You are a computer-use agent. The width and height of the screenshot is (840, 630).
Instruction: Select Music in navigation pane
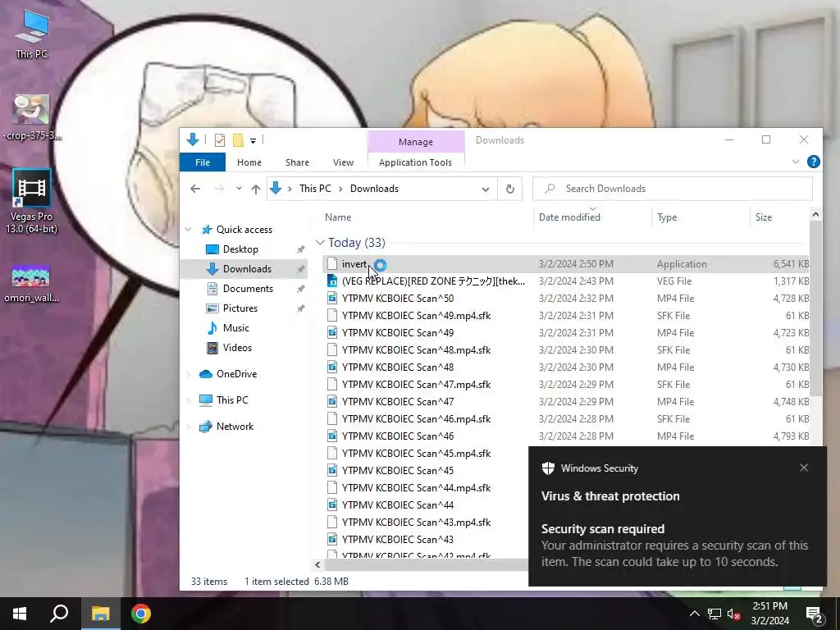click(235, 328)
